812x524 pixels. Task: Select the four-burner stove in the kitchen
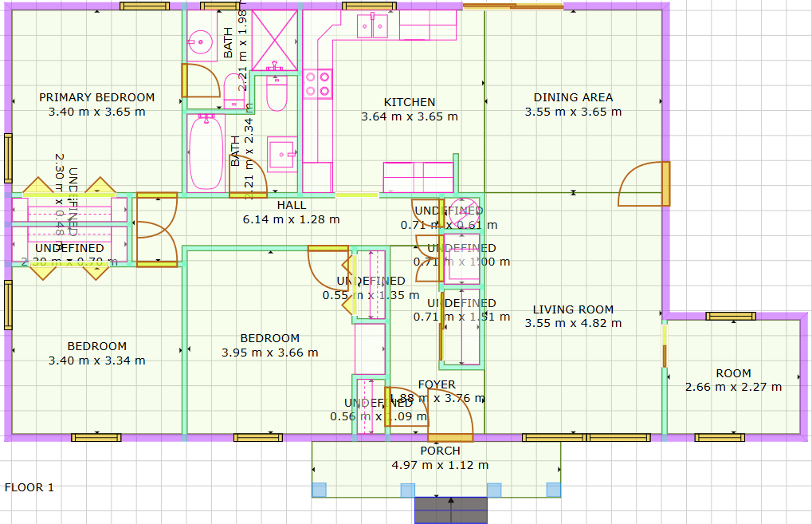click(x=317, y=84)
